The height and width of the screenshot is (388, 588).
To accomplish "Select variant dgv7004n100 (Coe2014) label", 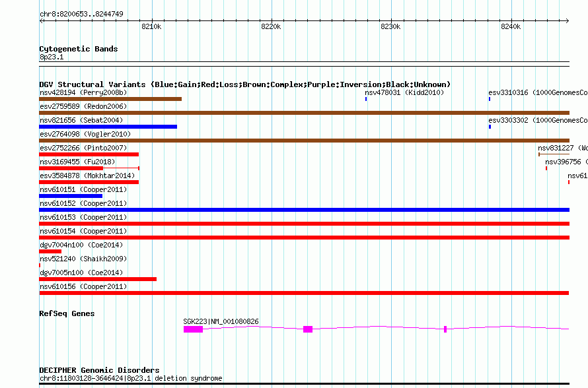I will pos(81,245).
